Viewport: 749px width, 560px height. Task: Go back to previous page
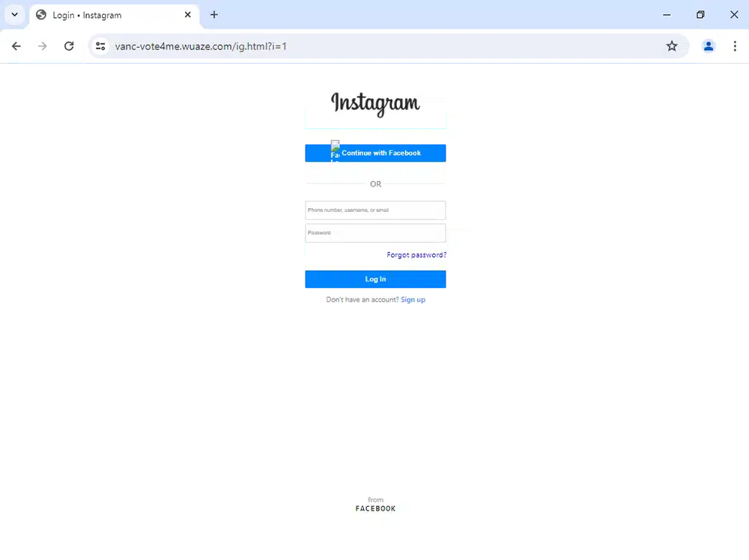16,46
